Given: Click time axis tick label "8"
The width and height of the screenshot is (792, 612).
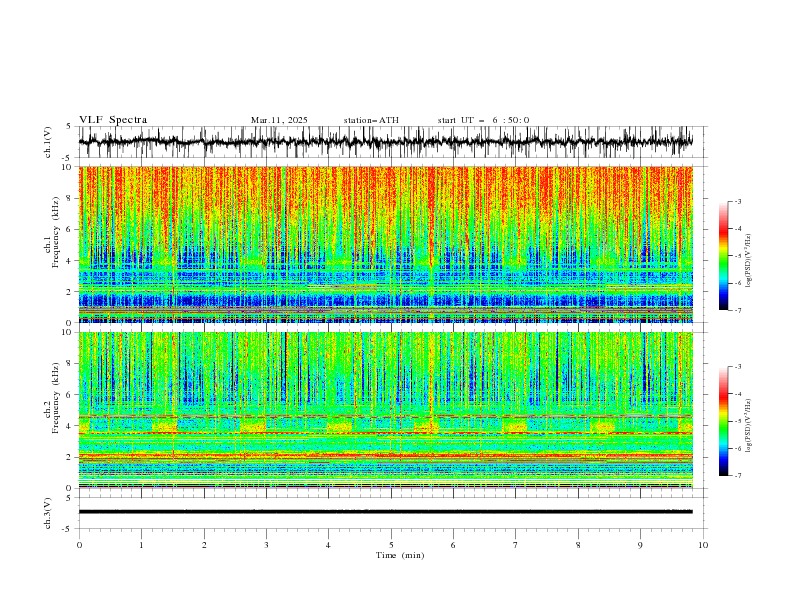Looking at the screenshot, I should [x=578, y=545].
